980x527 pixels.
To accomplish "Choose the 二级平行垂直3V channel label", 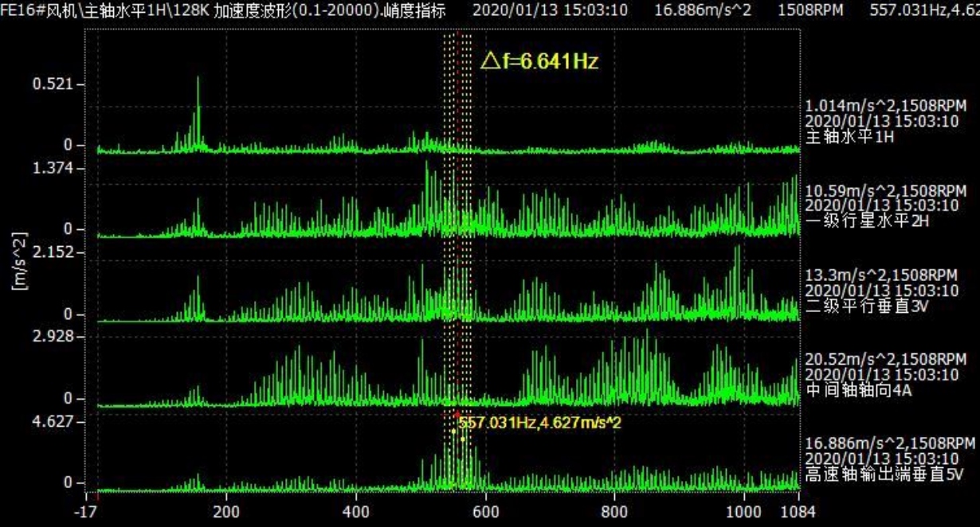I will coord(868,306).
